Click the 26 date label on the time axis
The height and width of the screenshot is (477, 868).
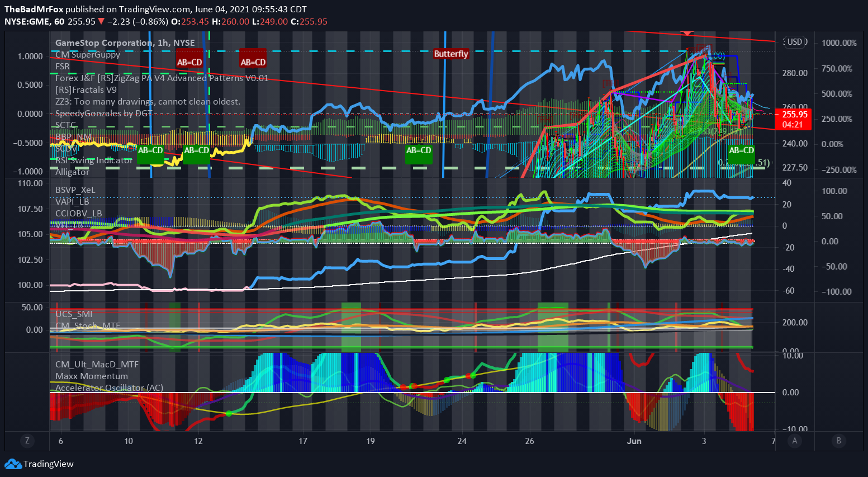pyautogui.click(x=530, y=441)
